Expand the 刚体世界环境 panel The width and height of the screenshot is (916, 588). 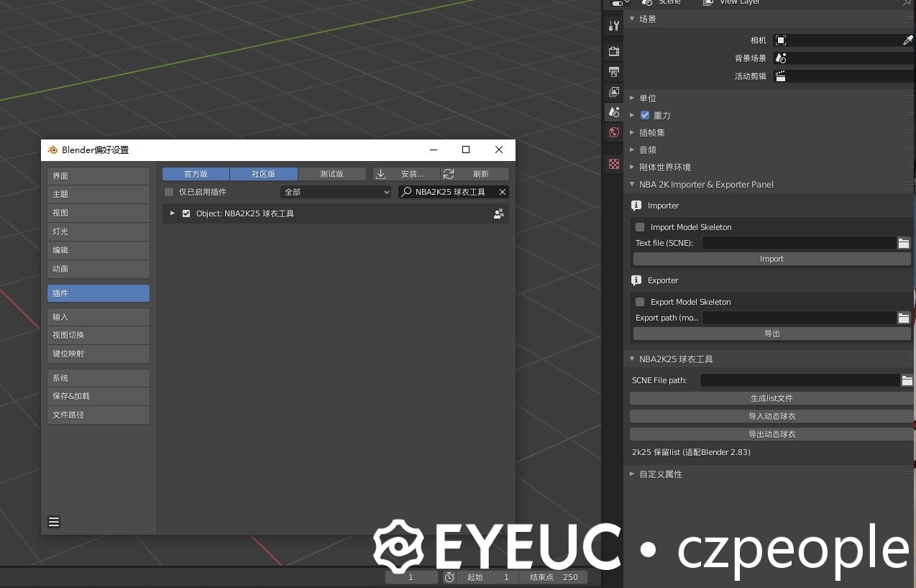click(632, 167)
